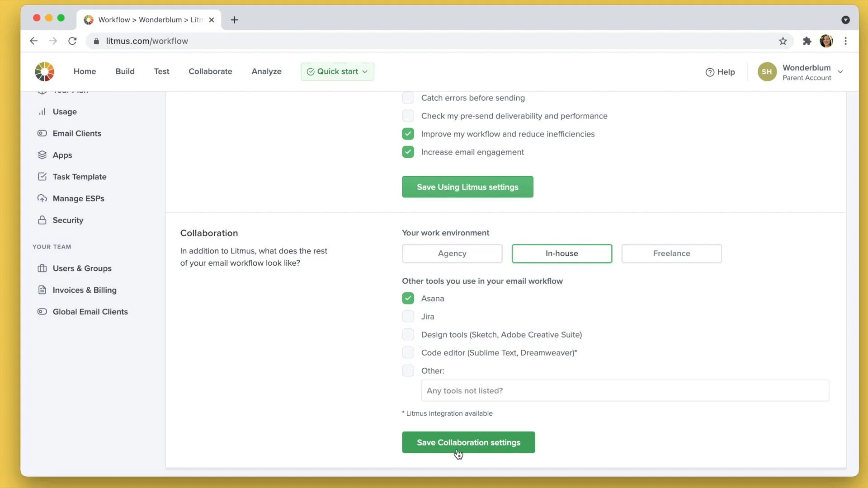Select In-house work environment
This screenshot has width=868, height=488.
point(562,253)
